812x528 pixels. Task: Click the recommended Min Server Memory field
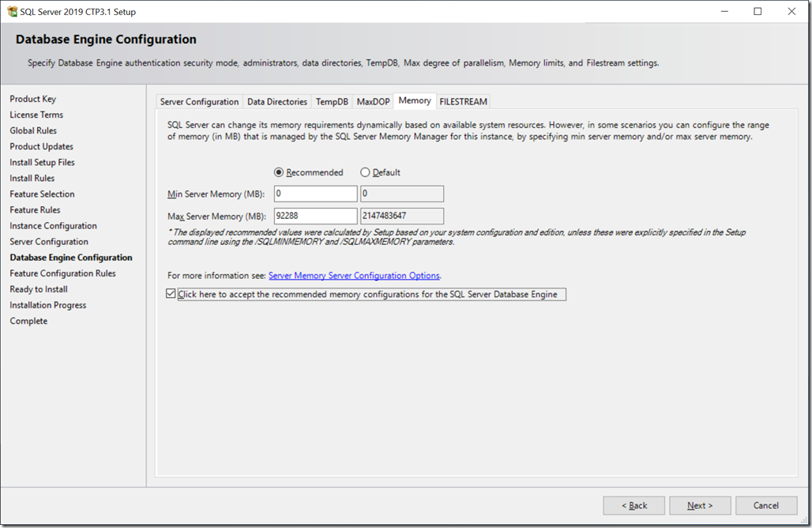[x=315, y=194]
